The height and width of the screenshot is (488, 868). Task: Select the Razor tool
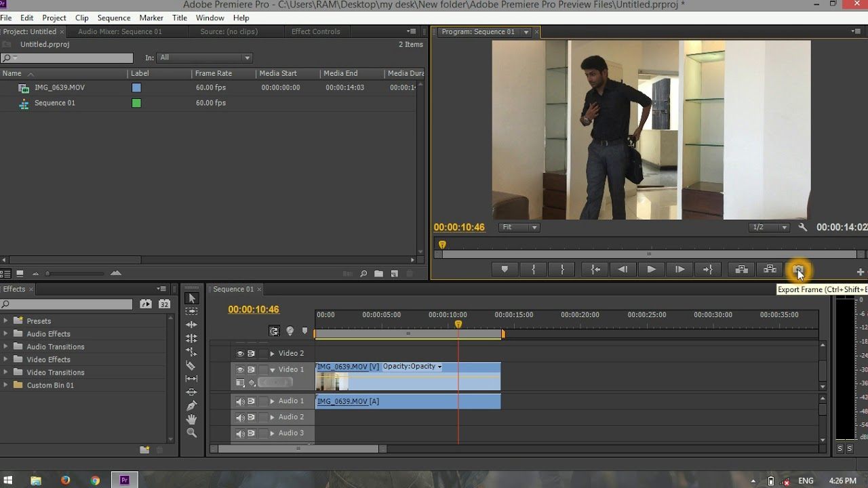192,365
